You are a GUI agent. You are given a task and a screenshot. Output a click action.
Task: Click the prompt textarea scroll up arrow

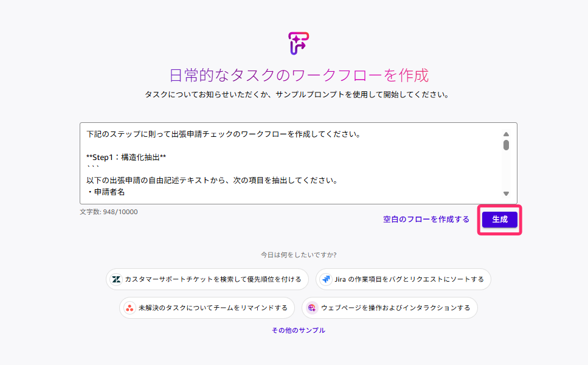[507, 134]
